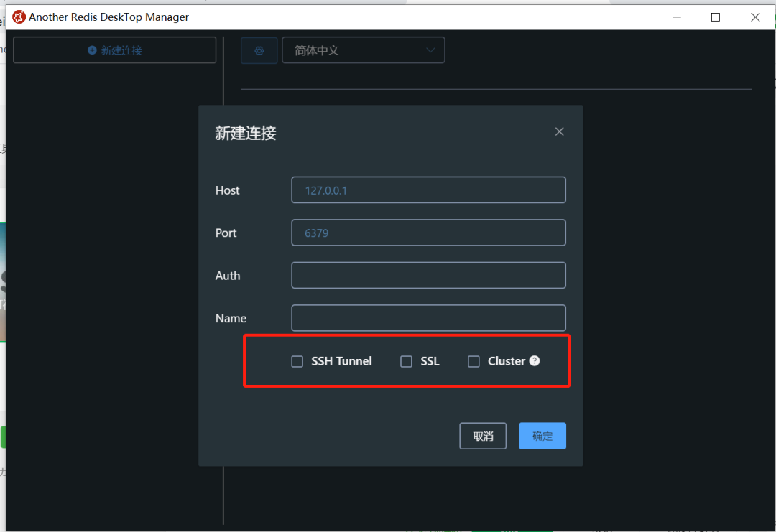Click into the Port input field
Viewport: 776px width, 532px height.
[x=428, y=233]
